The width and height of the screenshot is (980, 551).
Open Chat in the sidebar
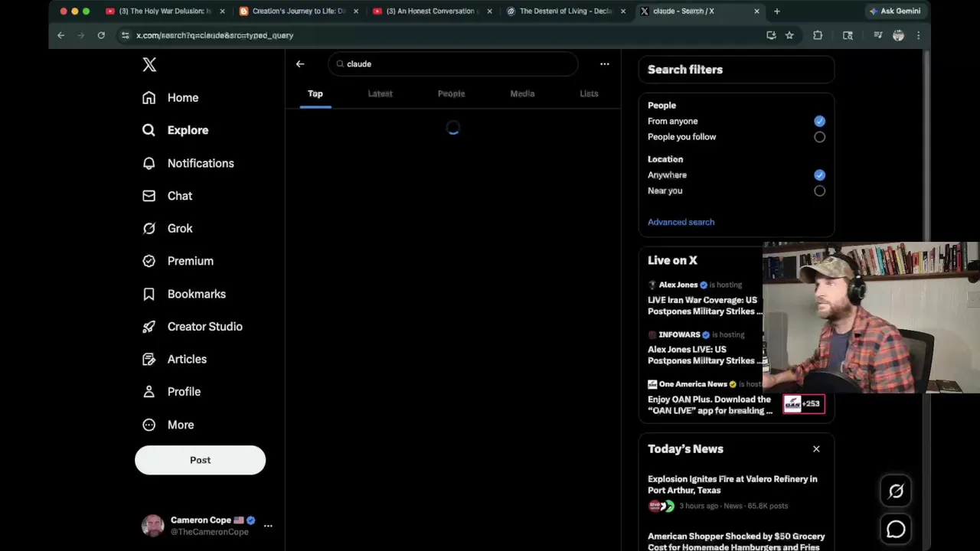pos(167,196)
